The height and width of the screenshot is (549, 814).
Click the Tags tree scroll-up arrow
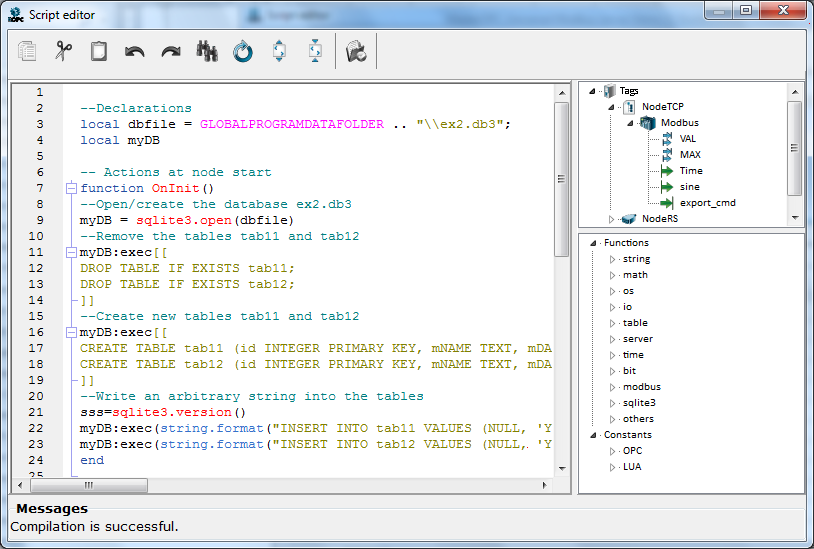coord(795,92)
